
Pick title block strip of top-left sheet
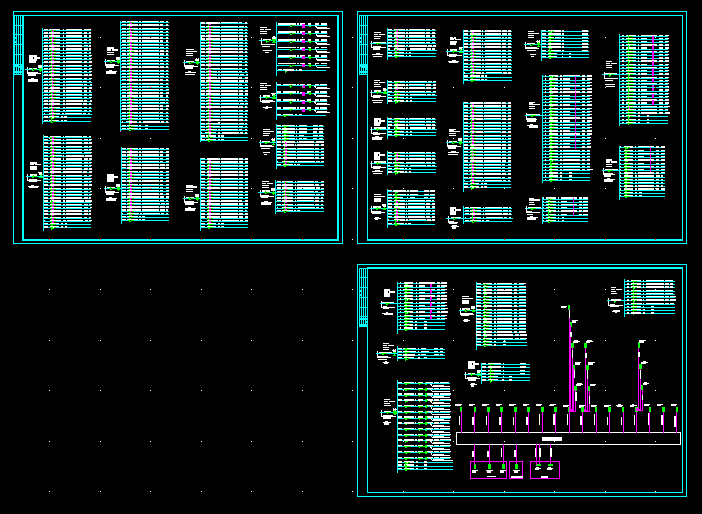coord(18,45)
